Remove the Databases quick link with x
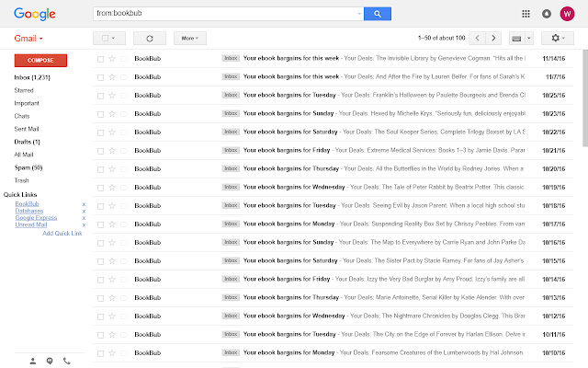Image resolution: width=588 pixels, height=368 pixels. coord(84,211)
